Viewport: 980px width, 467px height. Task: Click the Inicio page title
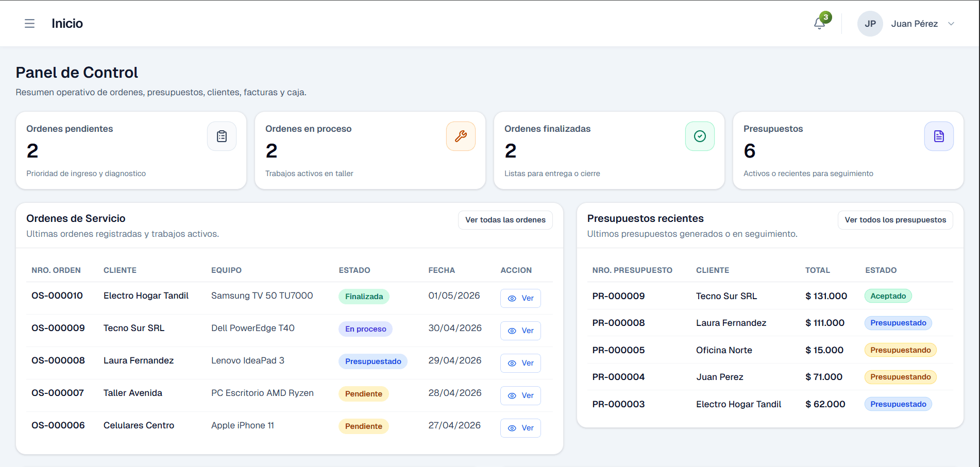[x=67, y=24]
